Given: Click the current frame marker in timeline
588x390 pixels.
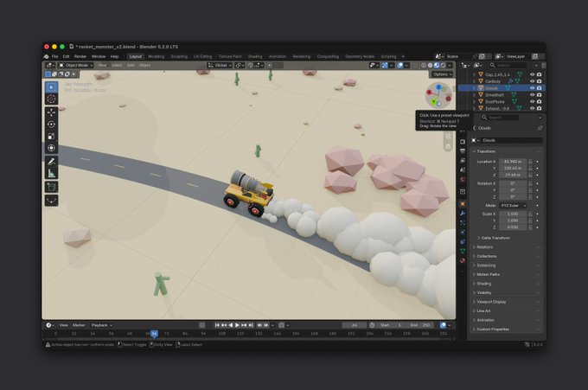Looking at the screenshot, I should tap(154, 334).
